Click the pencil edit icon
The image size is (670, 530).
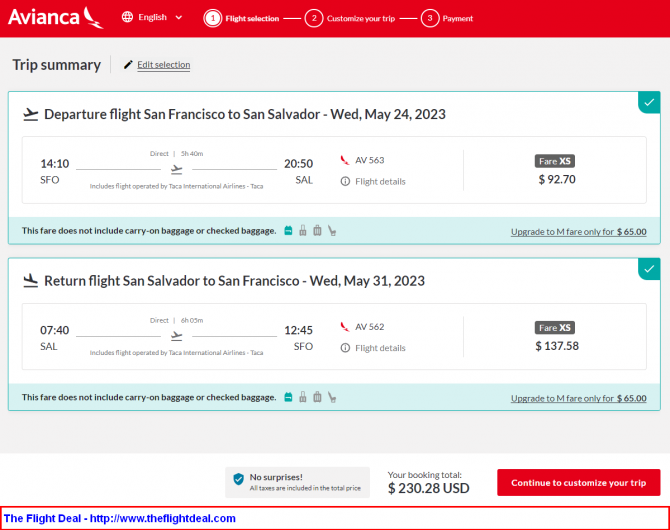[128, 65]
